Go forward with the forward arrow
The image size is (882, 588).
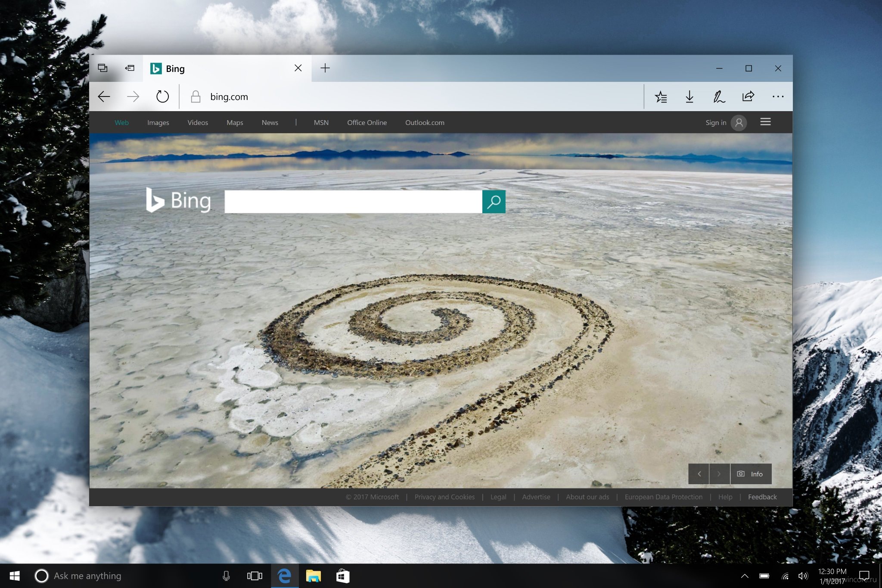tap(133, 96)
